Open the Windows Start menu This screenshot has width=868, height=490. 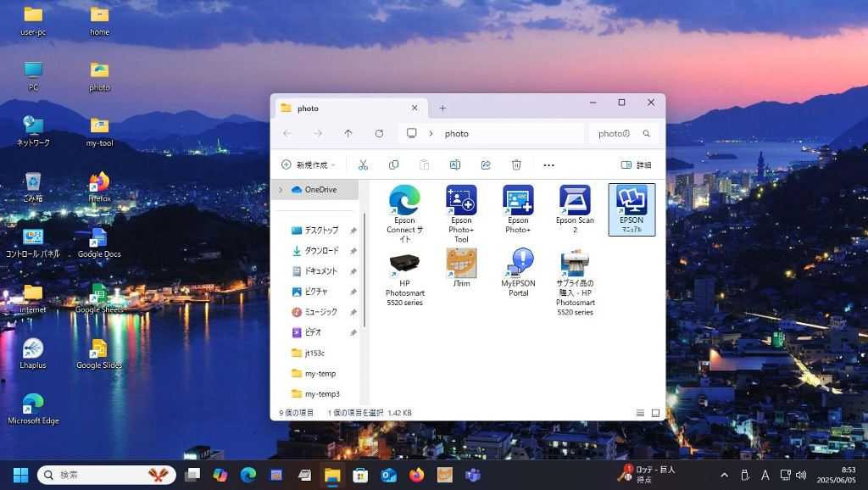click(x=20, y=475)
